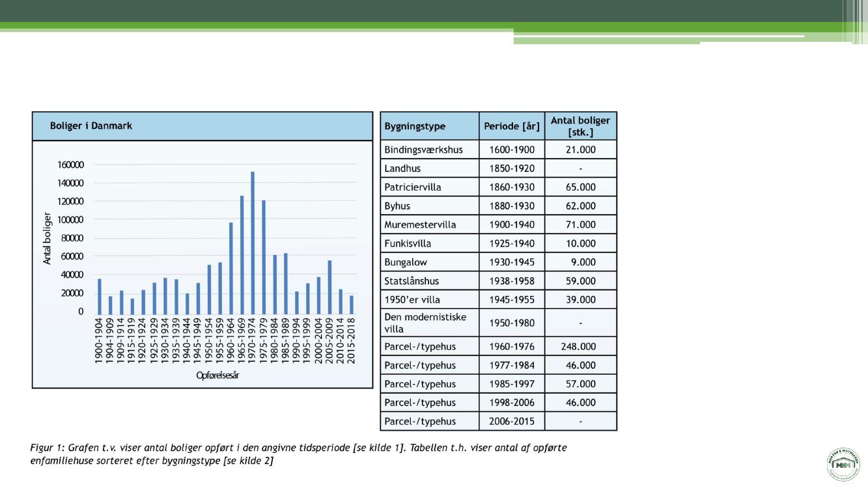
Task: Select the "Patriciervilla" table cell
Action: click(430, 187)
